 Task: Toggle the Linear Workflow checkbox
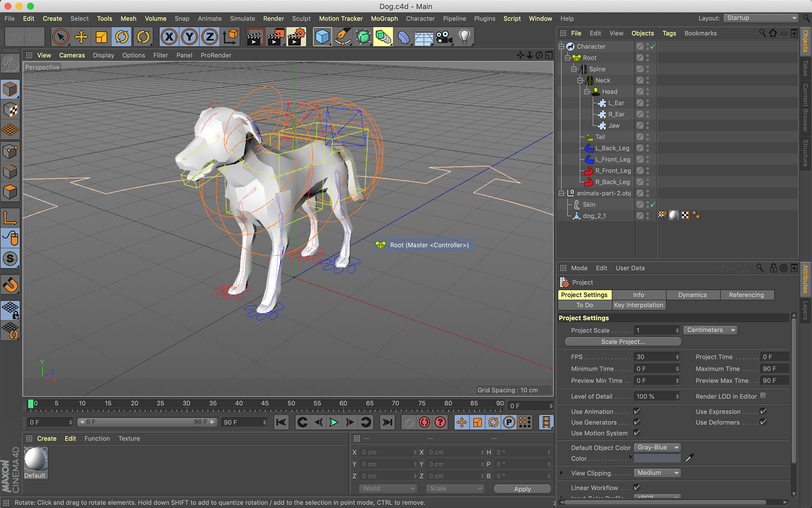coord(636,487)
